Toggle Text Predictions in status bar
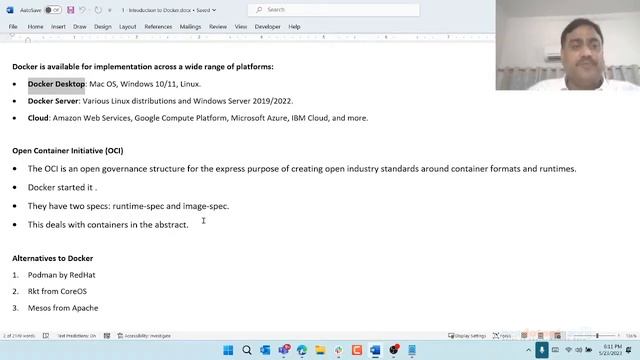Image resolution: width=640 pixels, height=360 pixels. pyautogui.click(x=76, y=336)
